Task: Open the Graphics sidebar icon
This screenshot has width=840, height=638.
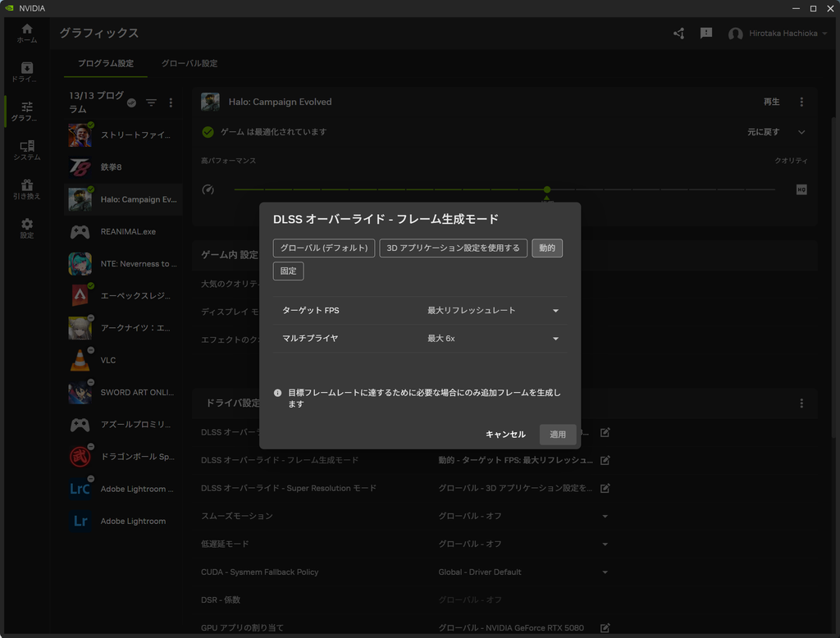Action: (x=27, y=112)
